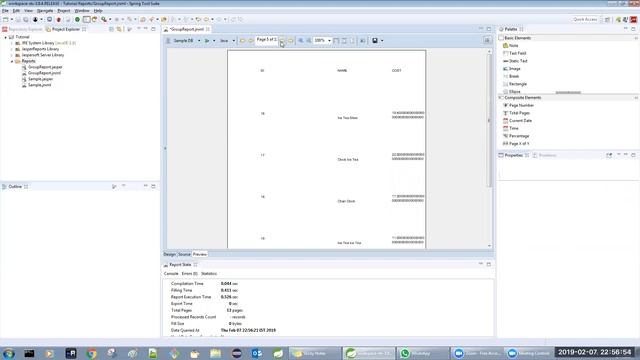Select Static Text element in Palette

[x=515, y=61]
